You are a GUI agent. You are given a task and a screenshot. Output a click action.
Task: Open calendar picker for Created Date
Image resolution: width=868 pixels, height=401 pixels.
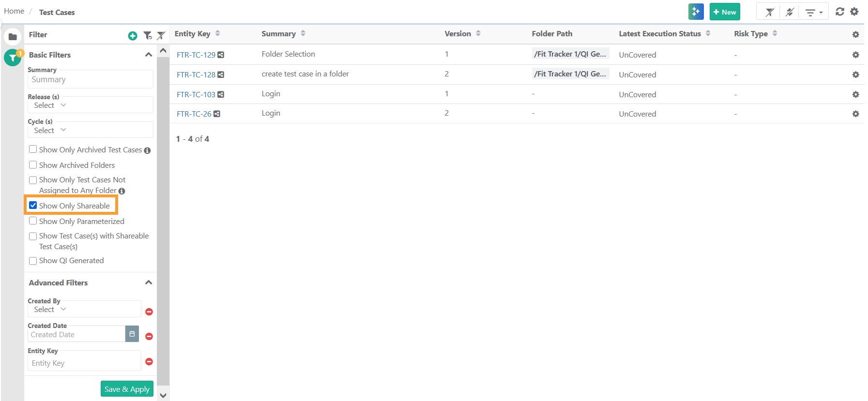click(132, 334)
